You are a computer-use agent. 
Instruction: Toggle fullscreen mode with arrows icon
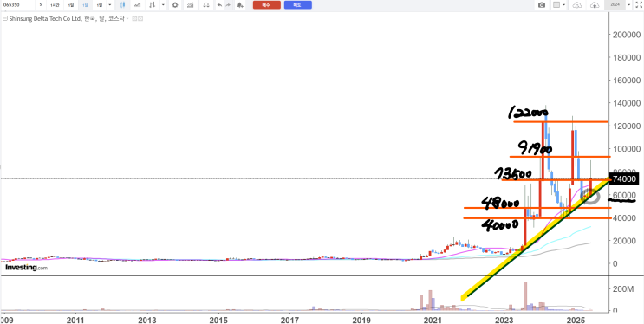[x=639, y=5]
